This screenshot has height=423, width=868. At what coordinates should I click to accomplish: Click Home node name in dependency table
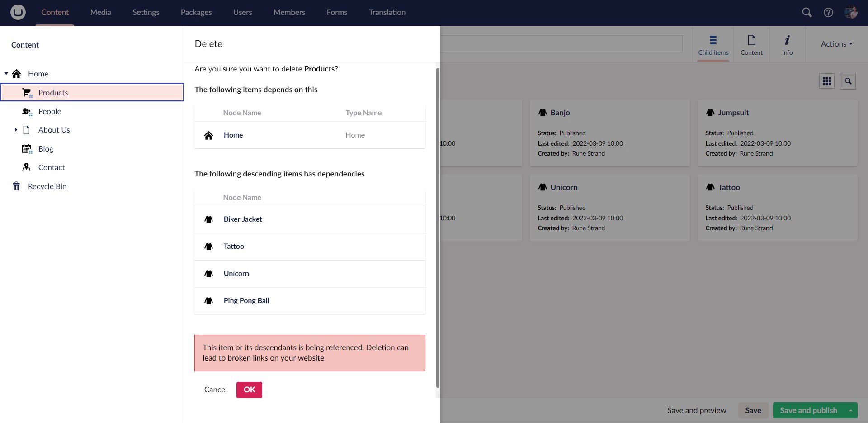(233, 135)
